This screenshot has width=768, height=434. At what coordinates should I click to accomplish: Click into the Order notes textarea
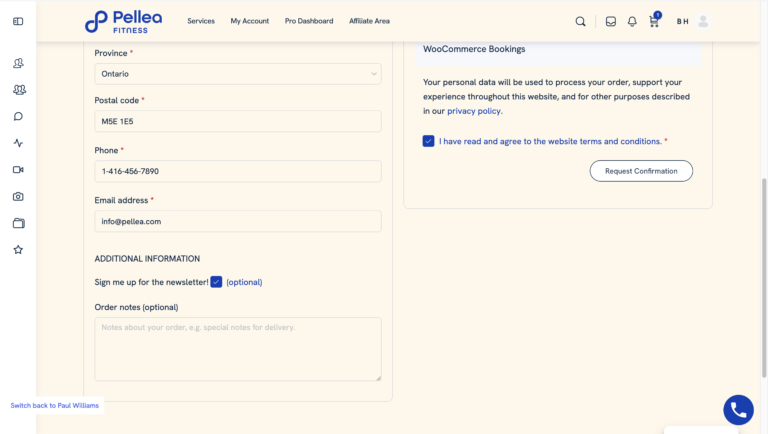(238, 349)
